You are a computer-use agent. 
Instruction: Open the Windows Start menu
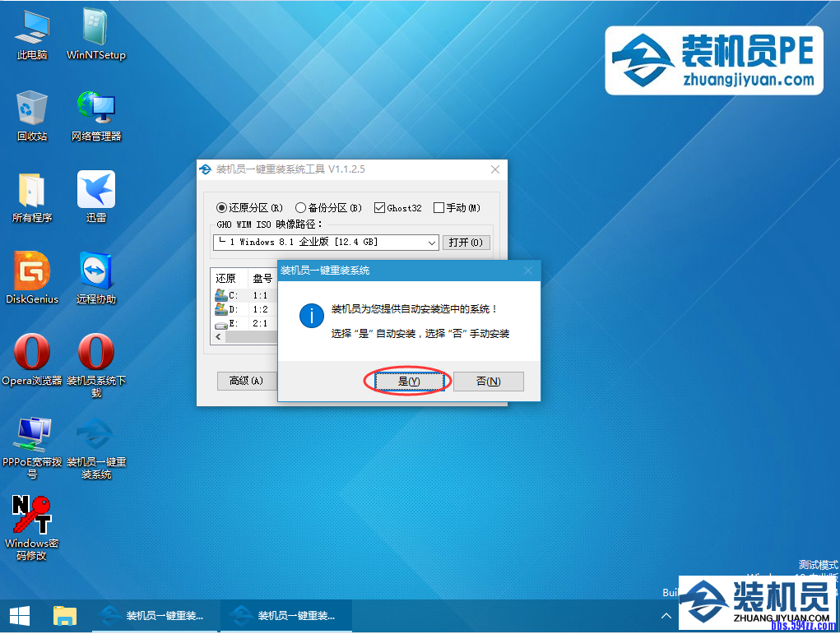(20, 615)
